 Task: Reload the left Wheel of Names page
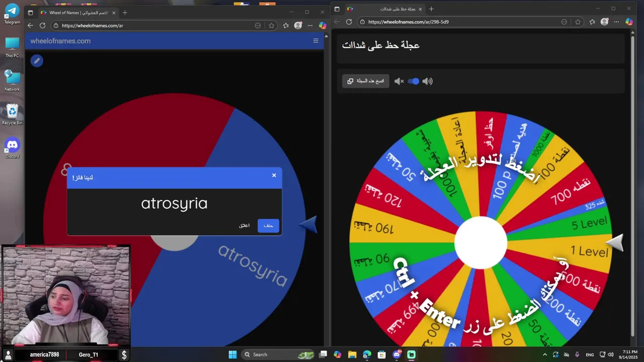pos(42,26)
